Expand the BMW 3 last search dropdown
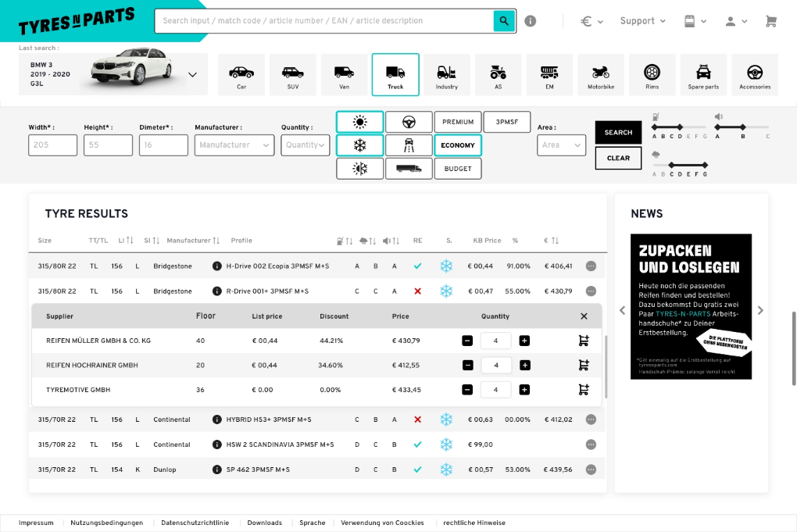797x532 pixels. click(x=193, y=75)
